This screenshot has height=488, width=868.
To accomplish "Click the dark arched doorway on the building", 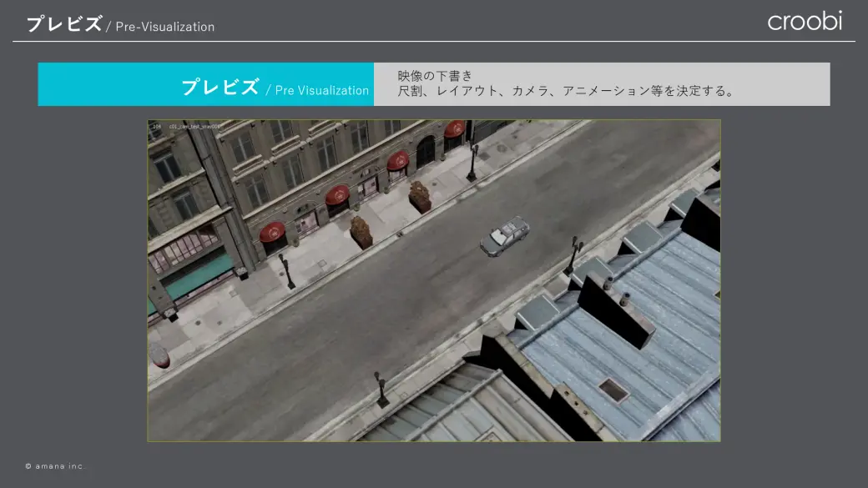I will tap(425, 152).
